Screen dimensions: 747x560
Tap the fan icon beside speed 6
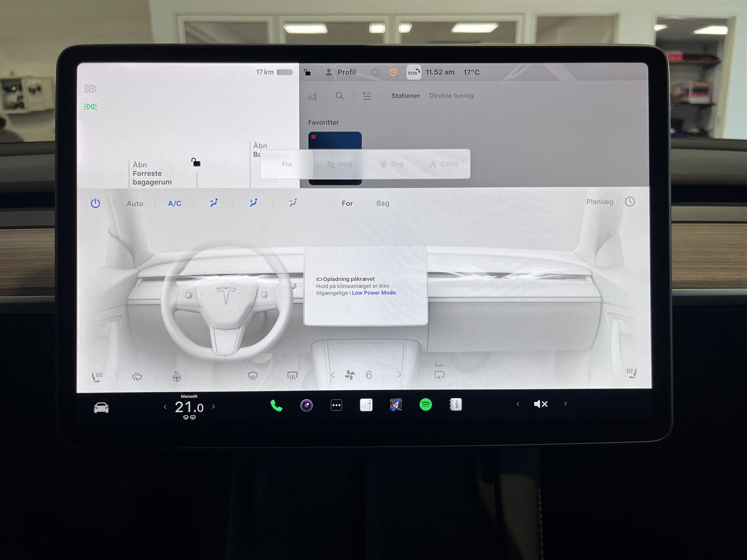coord(350,375)
